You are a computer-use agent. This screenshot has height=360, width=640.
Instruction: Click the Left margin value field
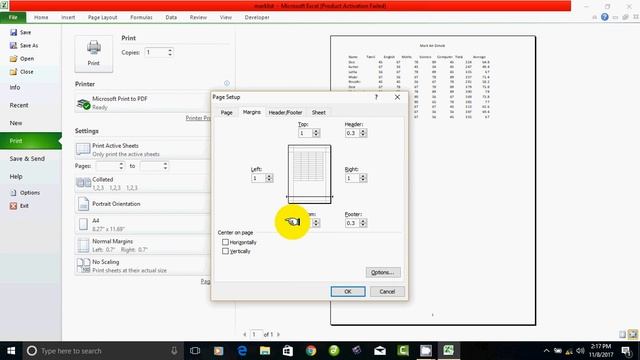click(x=258, y=178)
